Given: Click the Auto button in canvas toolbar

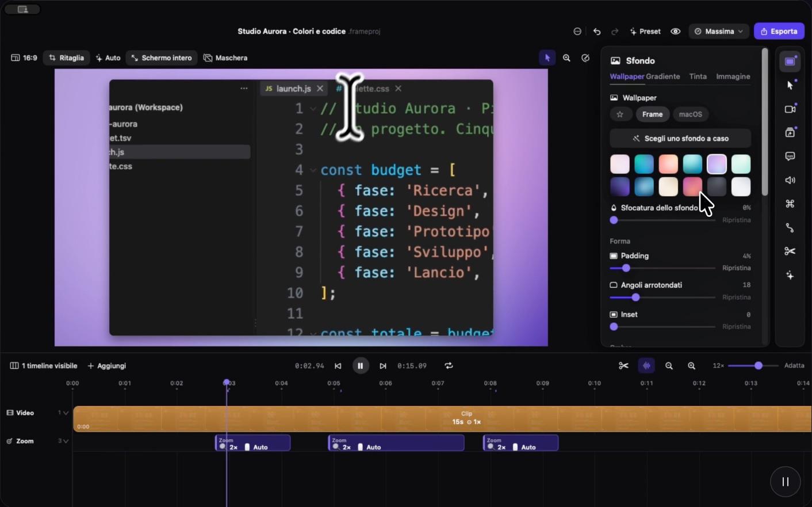Looking at the screenshot, I should 108,58.
